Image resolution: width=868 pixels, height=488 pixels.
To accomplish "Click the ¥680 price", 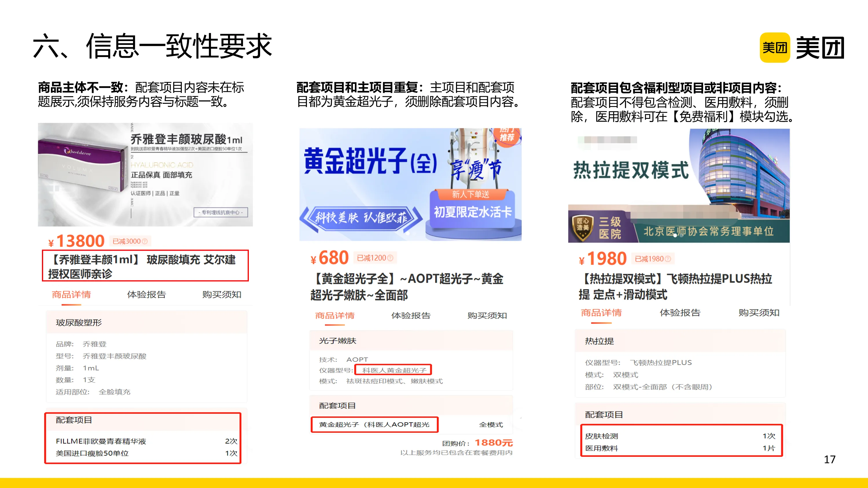I will pos(330,258).
